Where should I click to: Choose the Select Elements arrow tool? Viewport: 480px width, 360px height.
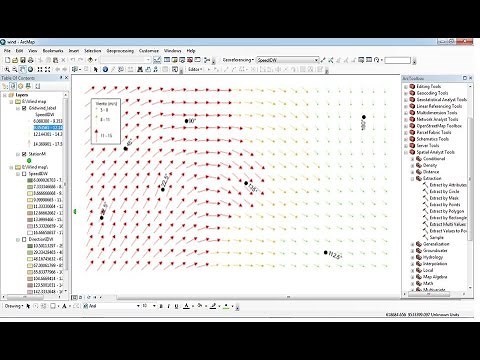(x=96, y=69)
